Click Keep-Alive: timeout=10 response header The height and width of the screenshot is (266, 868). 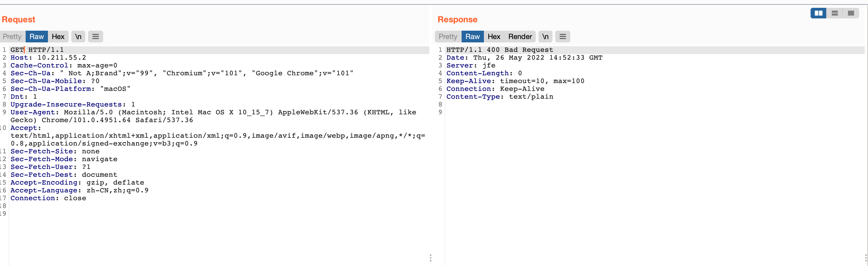coord(515,81)
